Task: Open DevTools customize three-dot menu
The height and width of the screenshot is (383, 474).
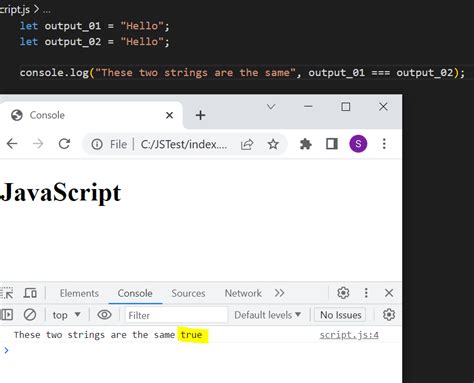Action: point(366,293)
